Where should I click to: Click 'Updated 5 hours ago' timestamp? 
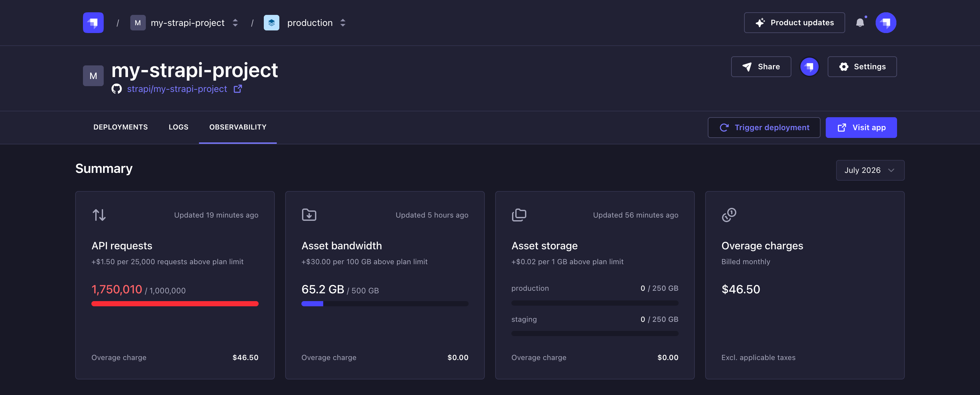(x=432, y=215)
